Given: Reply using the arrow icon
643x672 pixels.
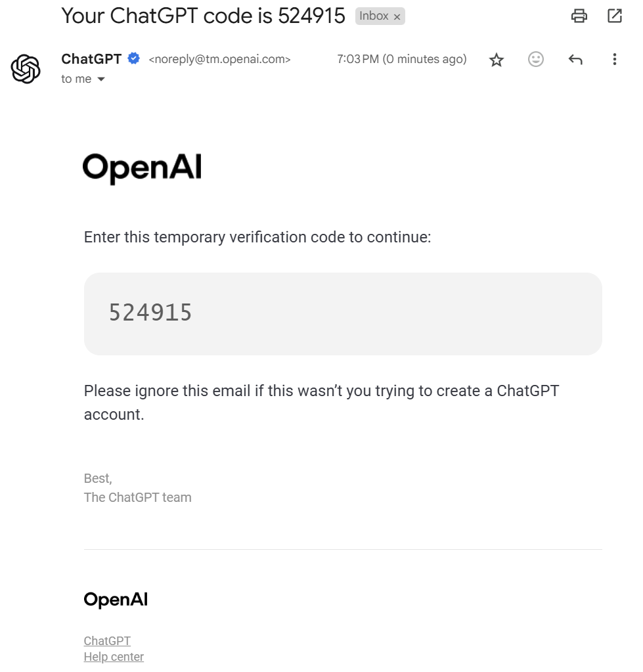Looking at the screenshot, I should point(575,59).
